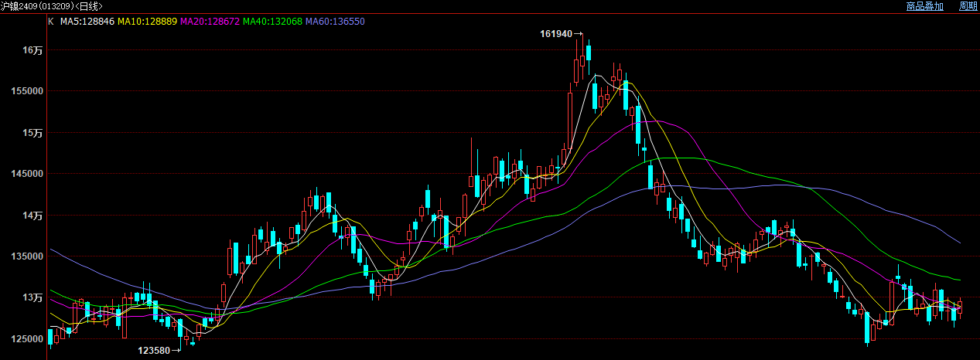Screen dimensions: 980x360
Task: Open the 商品叠加 link
Action: point(924,6)
